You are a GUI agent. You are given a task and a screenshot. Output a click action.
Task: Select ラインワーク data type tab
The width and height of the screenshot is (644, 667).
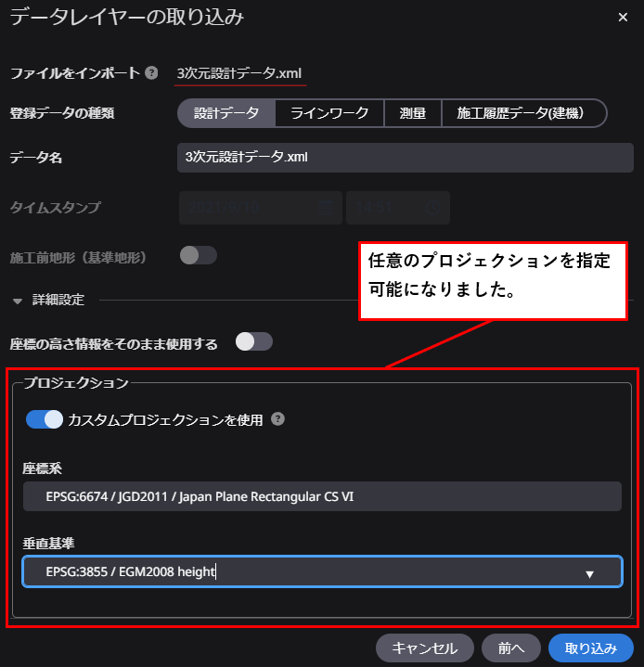point(329,113)
